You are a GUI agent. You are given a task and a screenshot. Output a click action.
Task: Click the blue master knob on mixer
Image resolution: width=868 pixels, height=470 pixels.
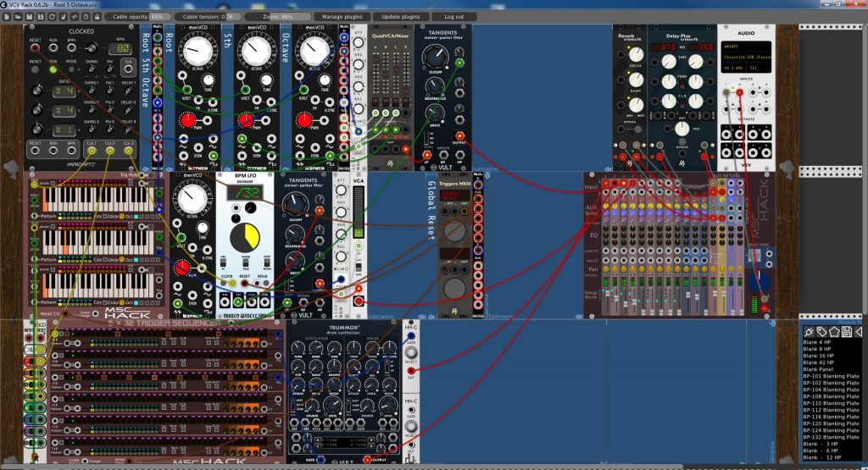point(758,281)
